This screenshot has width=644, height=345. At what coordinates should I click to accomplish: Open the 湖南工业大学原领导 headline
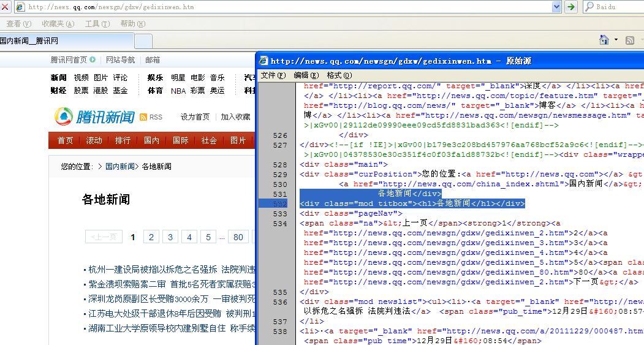click(x=172, y=328)
